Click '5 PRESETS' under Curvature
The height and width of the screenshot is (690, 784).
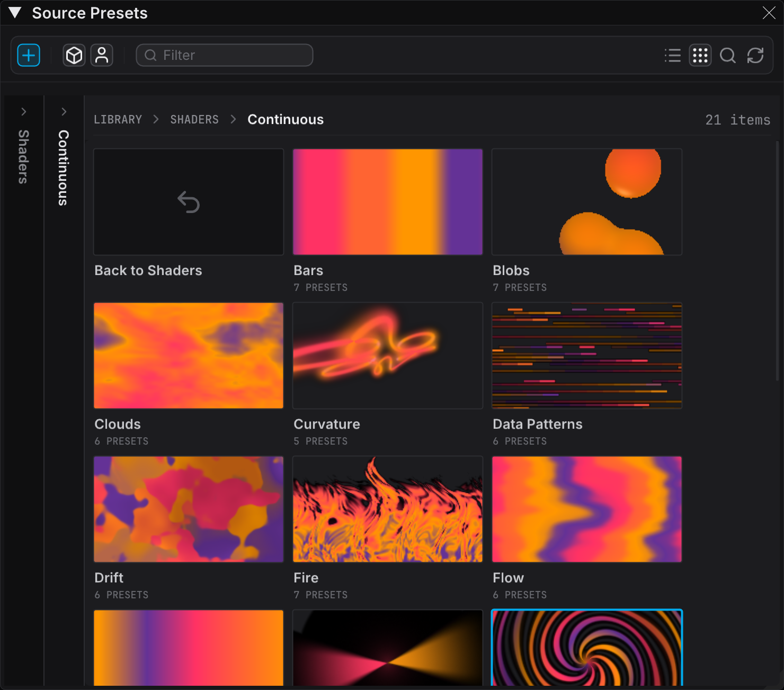click(x=320, y=441)
